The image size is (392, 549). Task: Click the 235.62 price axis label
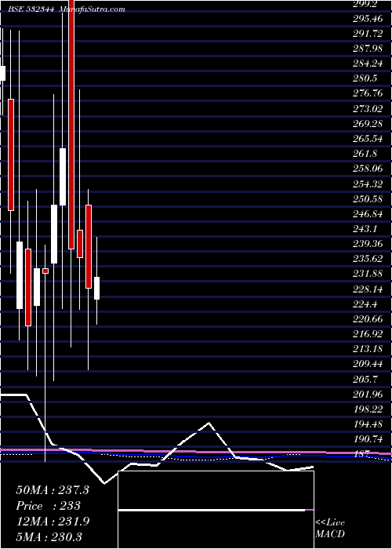(368, 259)
